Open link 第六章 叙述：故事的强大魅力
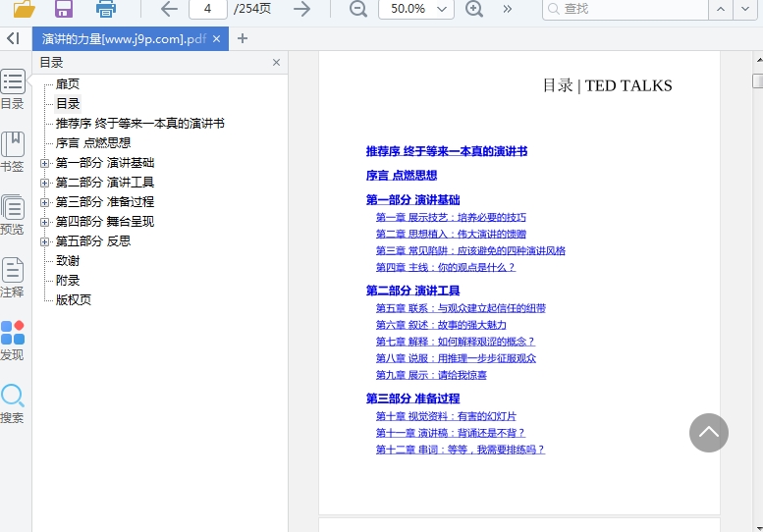Screen dimensions: 763x532 pos(441,324)
